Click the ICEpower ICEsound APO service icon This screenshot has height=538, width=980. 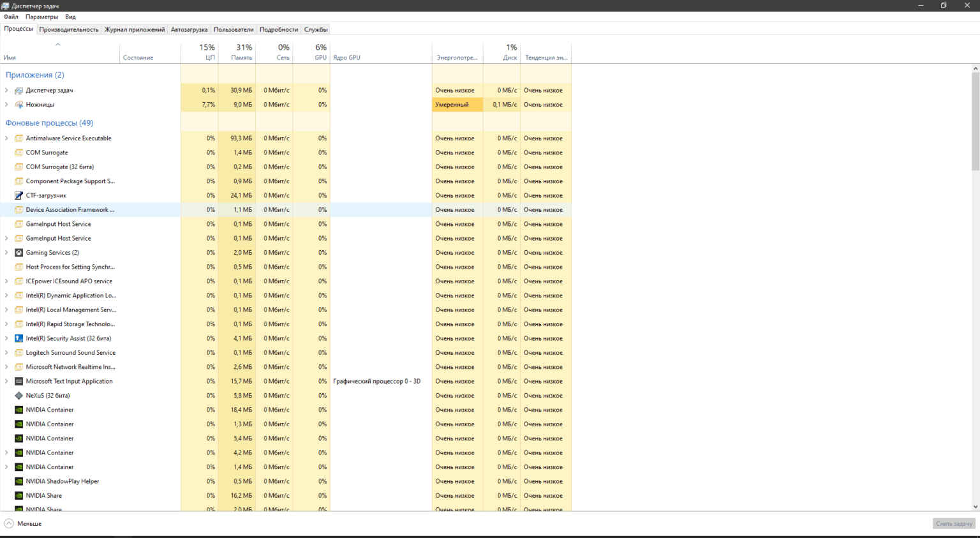pyautogui.click(x=19, y=281)
